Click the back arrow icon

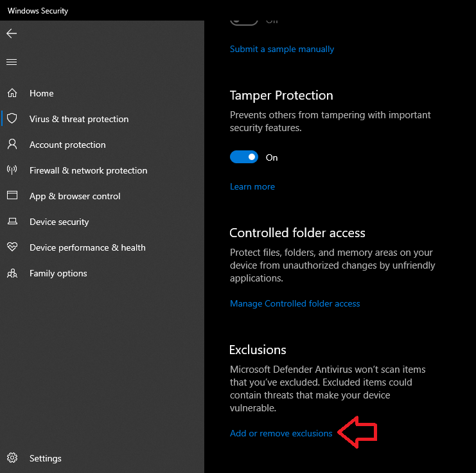tap(12, 33)
